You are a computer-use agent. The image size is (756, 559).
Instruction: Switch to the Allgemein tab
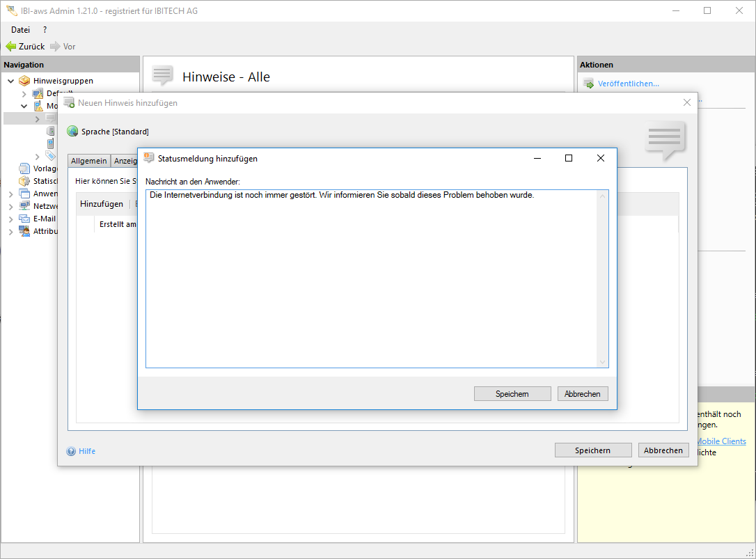coord(89,161)
